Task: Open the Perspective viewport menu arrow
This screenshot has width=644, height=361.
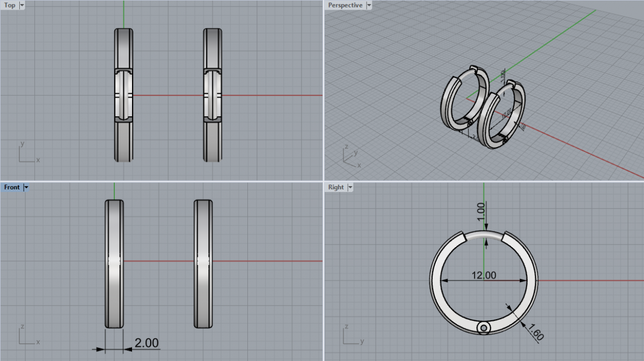Action: point(369,5)
